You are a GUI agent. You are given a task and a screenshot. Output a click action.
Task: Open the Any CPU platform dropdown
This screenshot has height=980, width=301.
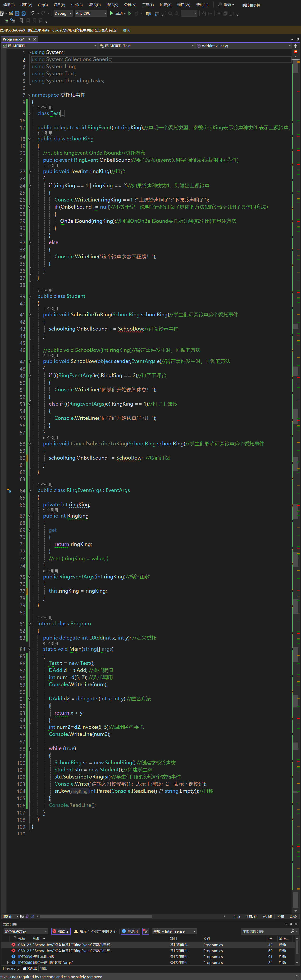(x=91, y=13)
